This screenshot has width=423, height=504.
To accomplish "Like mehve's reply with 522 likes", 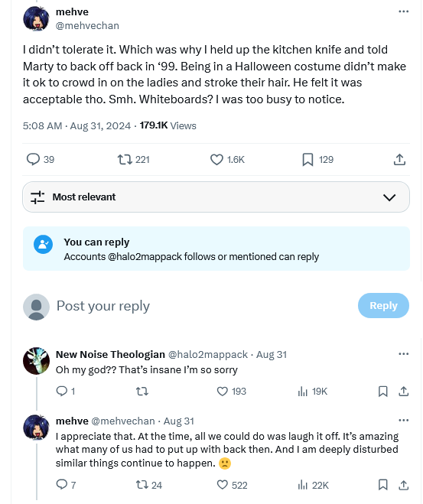I will pyautogui.click(x=232, y=485).
